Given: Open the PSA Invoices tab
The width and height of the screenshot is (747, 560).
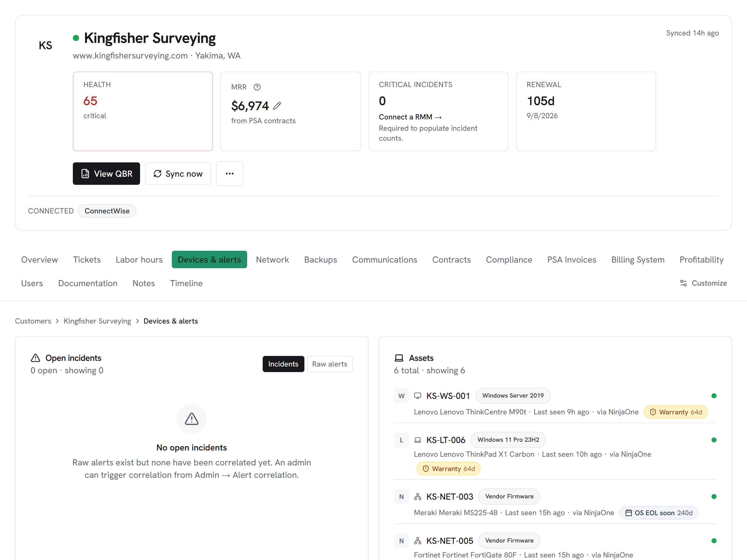Looking at the screenshot, I should 572,259.
